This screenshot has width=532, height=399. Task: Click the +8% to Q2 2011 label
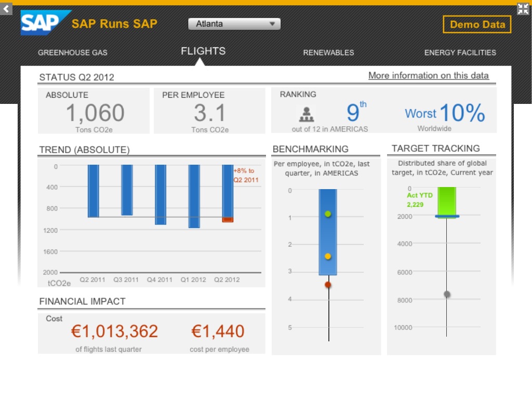pyautogui.click(x=246, y=176)
